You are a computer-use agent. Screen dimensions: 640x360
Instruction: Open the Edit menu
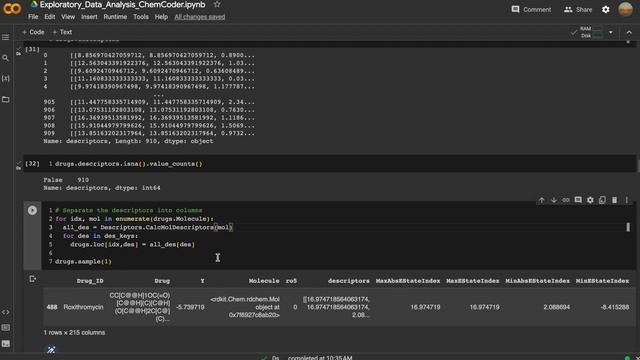pos(50,17)
